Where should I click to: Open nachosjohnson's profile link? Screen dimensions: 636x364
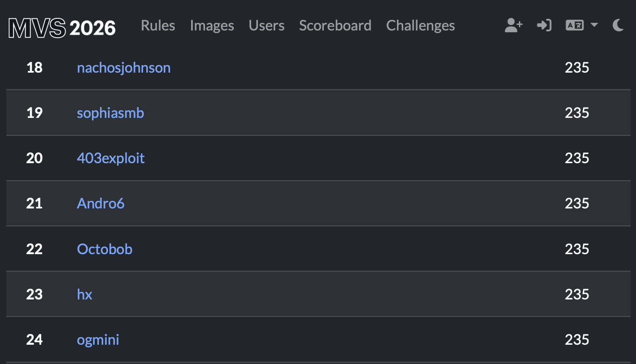(124, 68)
